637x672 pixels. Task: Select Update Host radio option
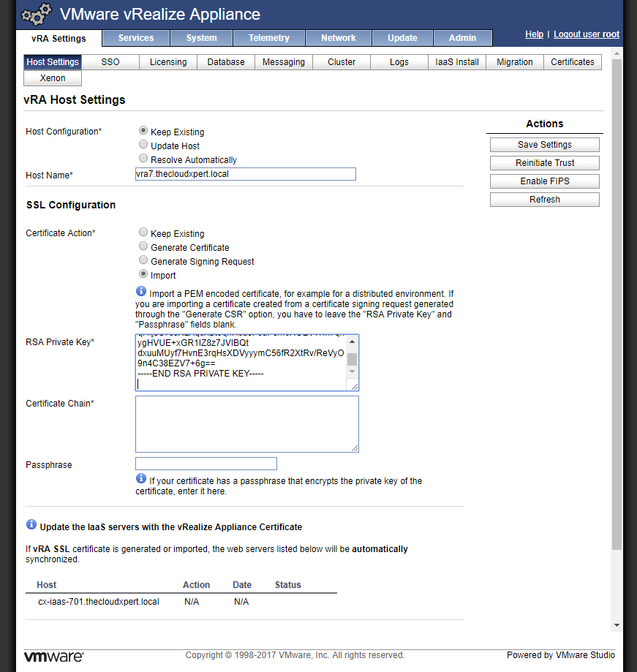pos(143,146)
